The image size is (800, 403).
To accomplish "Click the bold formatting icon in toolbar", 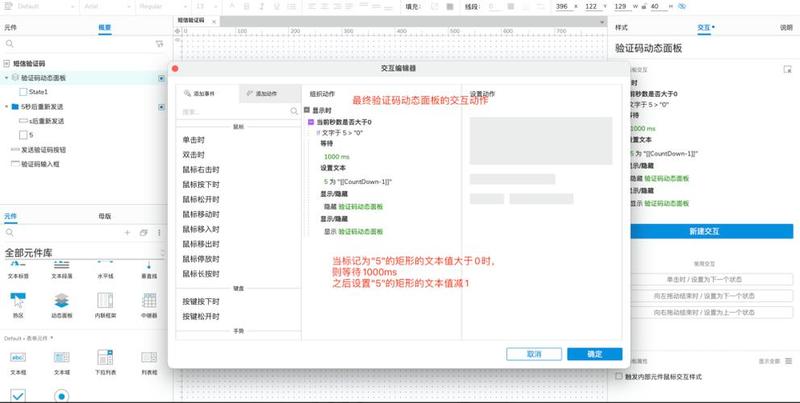I will tap(246, 7).
